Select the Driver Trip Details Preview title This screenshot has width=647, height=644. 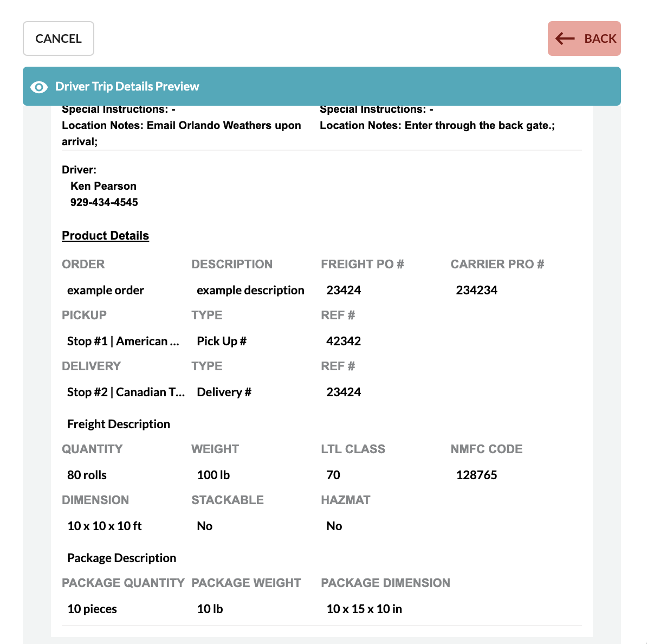[x=127, y=86]
